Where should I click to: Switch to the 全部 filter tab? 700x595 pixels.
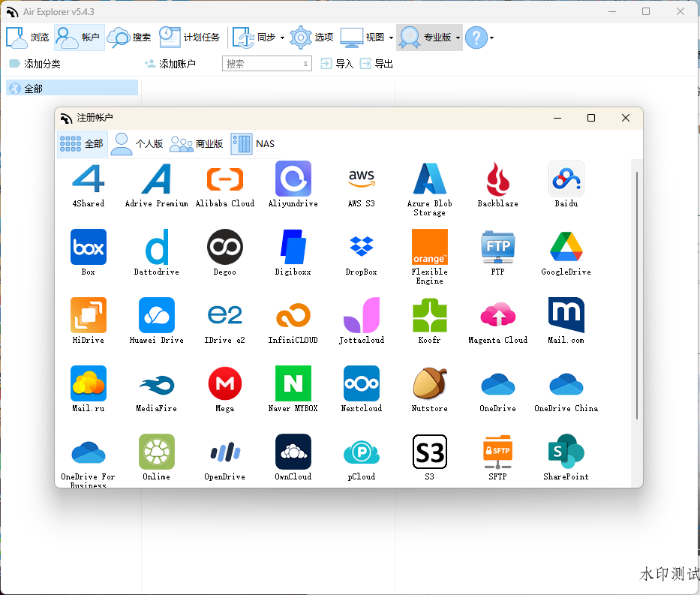[82, 144]
